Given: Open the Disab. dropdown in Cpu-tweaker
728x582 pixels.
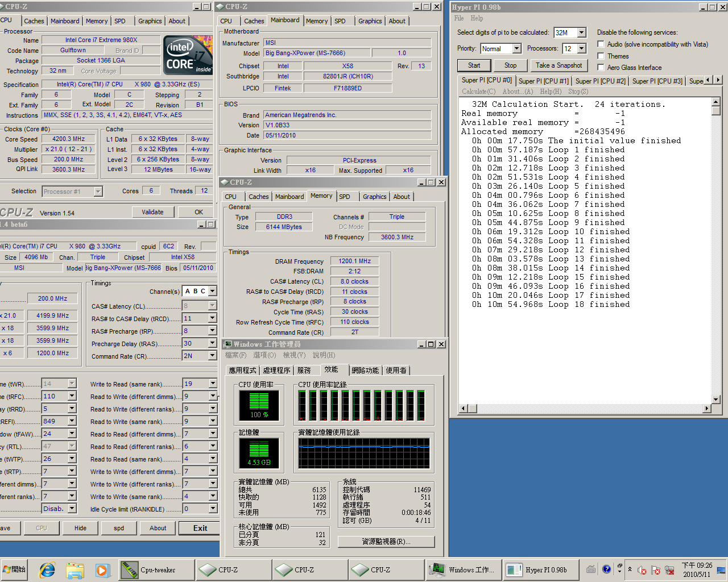Looking at the screenshot, I should click(x=72, y=509).
